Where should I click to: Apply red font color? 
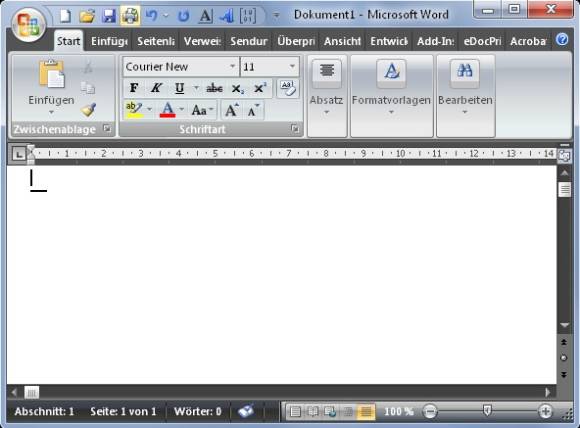coord(167,109)
